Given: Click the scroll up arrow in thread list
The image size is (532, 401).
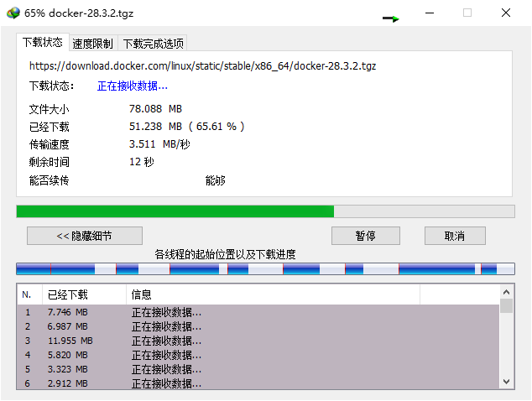Looking at the screenshot, I should pyautogui.click(x=506, y=292).
